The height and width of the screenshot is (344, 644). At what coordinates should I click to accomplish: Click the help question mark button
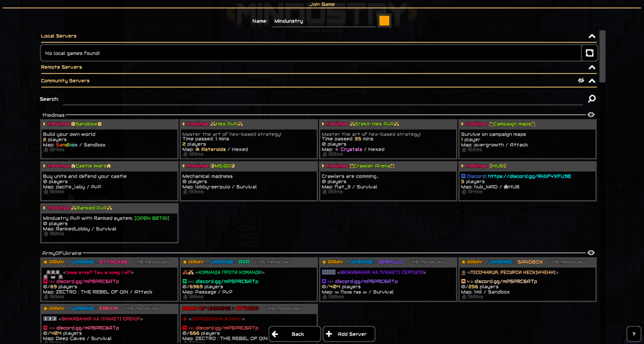click(x=633, y=333)
